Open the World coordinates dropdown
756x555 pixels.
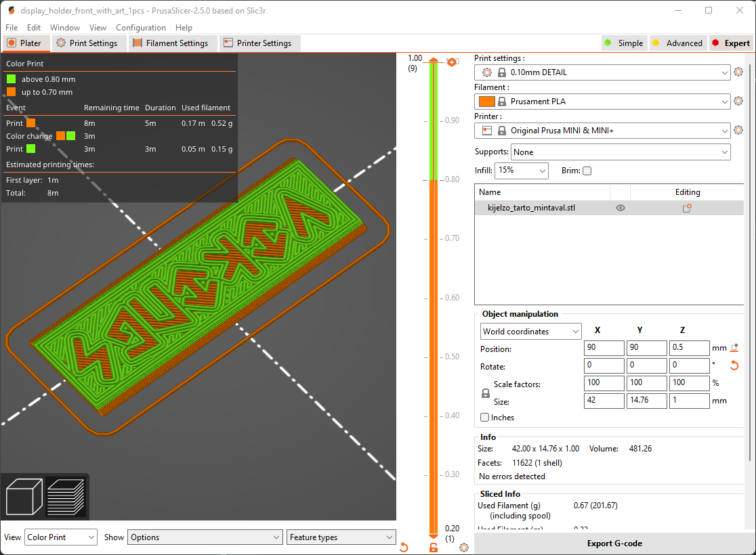tap(531, 332)
